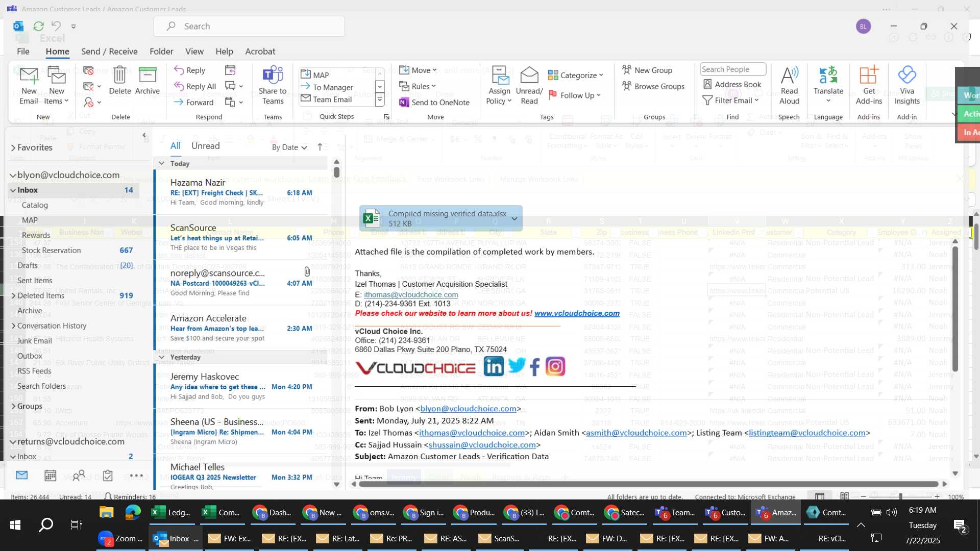Screen dimensions: 980x551
Task: Show All messages filter
Action: 175,146
